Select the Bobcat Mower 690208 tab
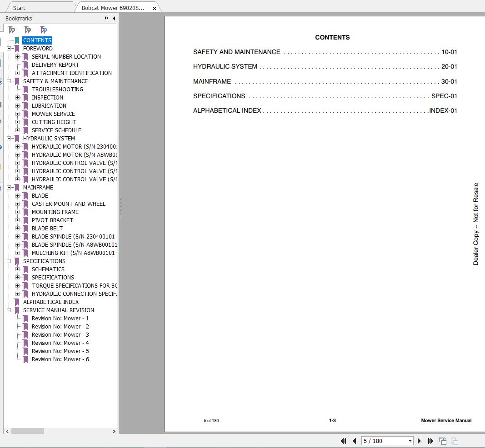The image size is (485, 448). [x=113, y=8]
